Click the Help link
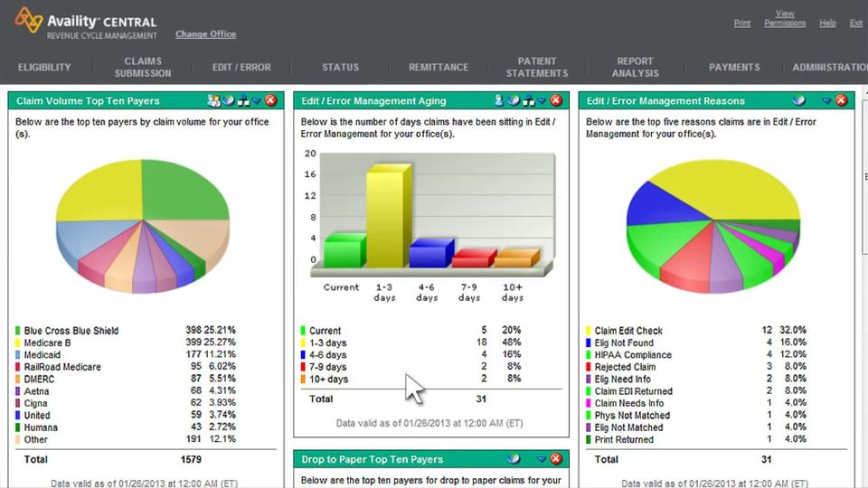The height and width of the screenshot is (488, 868). coord(827,23)
